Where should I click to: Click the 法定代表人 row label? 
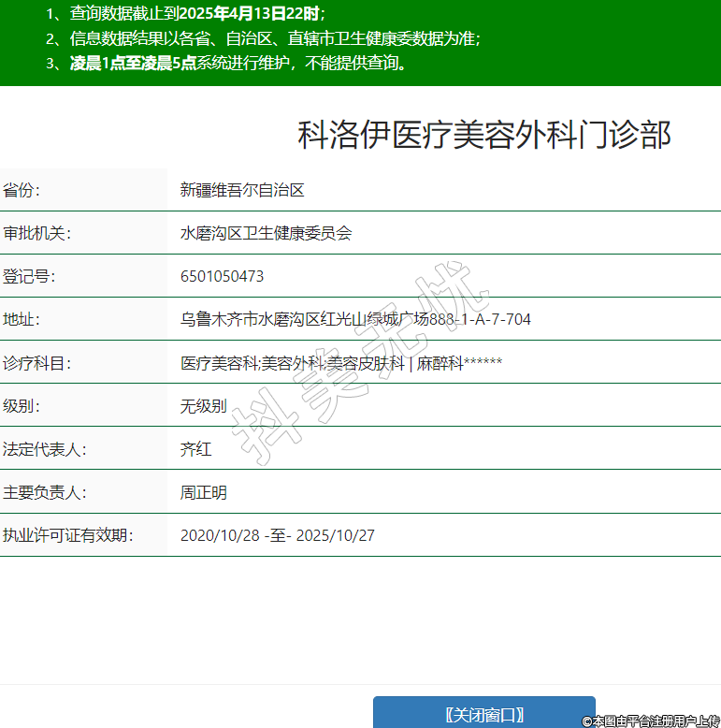click(44, 449)
